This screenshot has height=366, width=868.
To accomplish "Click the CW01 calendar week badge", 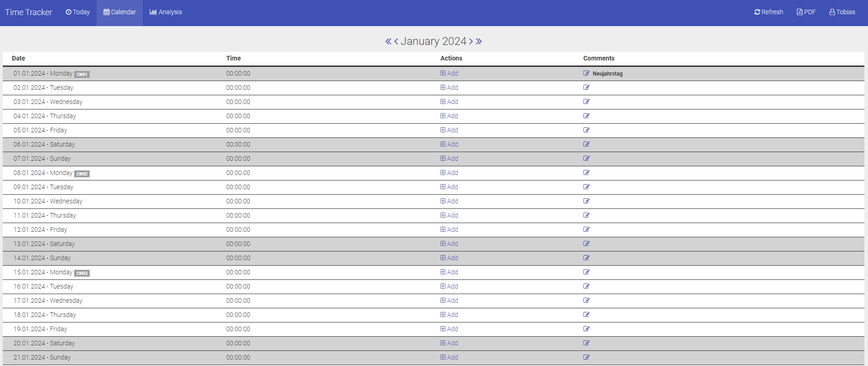I will tap(82, 74).
